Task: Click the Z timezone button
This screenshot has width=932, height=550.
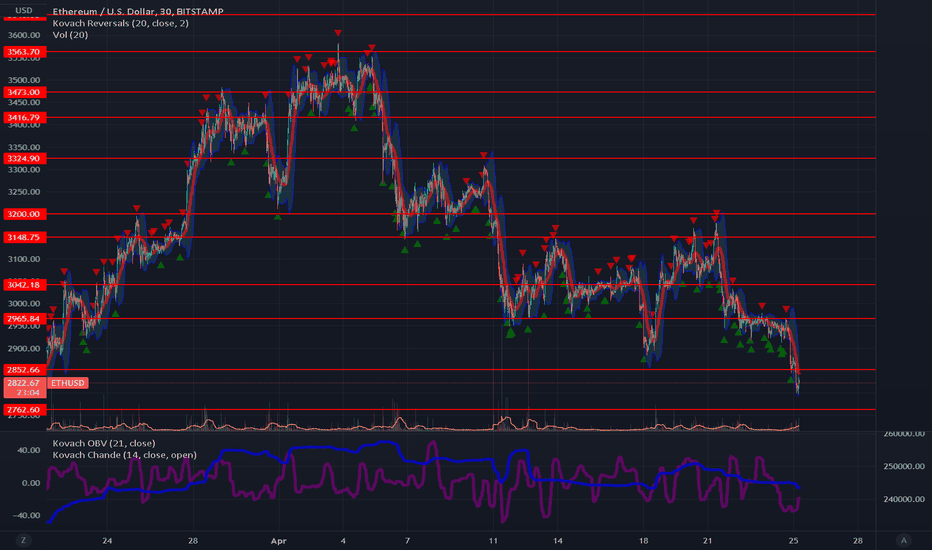Action: click(24, 540)
